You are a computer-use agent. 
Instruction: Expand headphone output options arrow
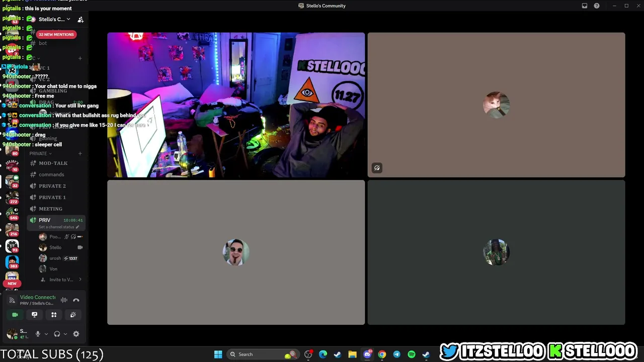click(65, 334)
